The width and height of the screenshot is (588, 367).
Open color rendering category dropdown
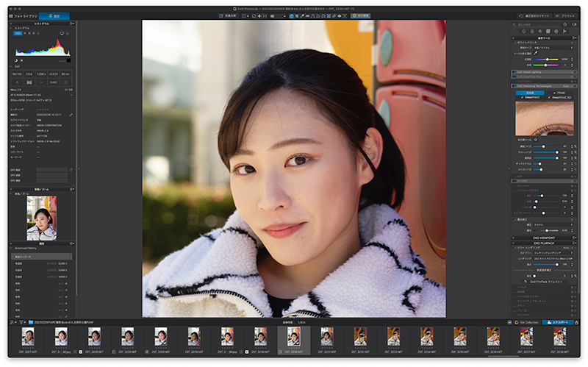(x=553, y=253)
